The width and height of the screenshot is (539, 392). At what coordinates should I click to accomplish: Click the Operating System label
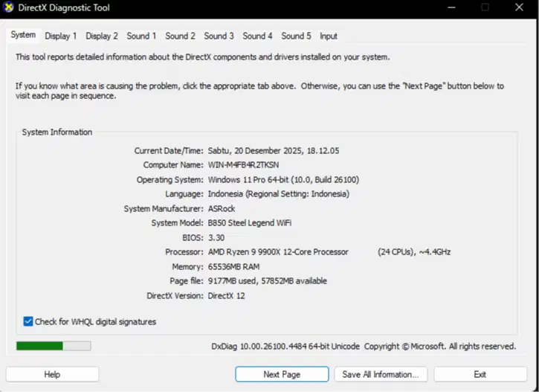pyautogui.click(x=170, y=180)
